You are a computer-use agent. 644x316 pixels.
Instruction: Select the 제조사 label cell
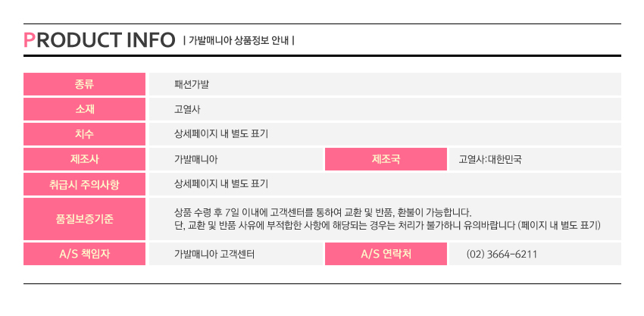84,159
